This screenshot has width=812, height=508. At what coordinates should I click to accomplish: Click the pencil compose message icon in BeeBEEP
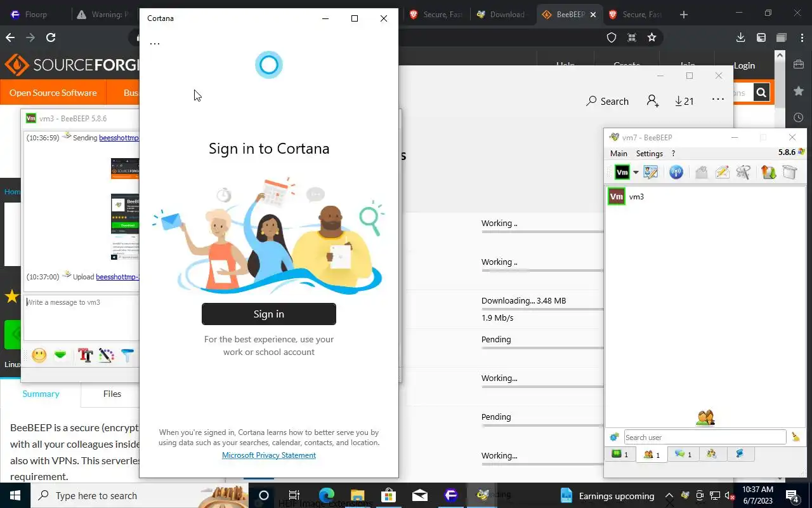(x=722, y=172)
